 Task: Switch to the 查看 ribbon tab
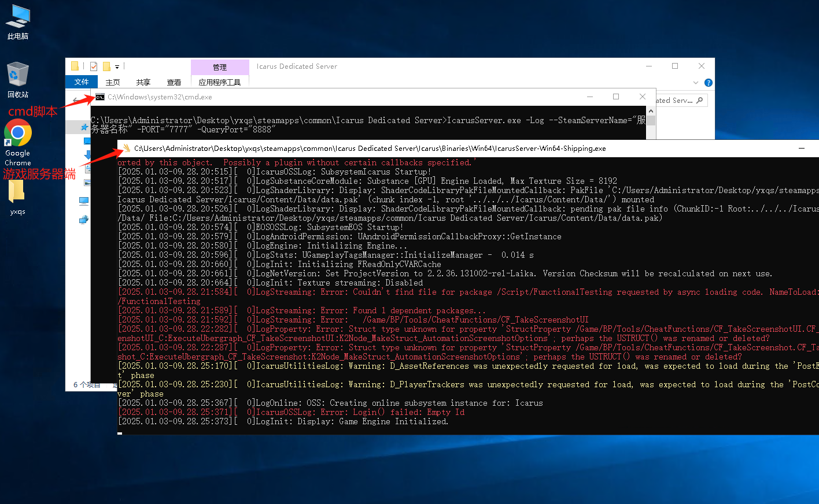pos(174,82)
